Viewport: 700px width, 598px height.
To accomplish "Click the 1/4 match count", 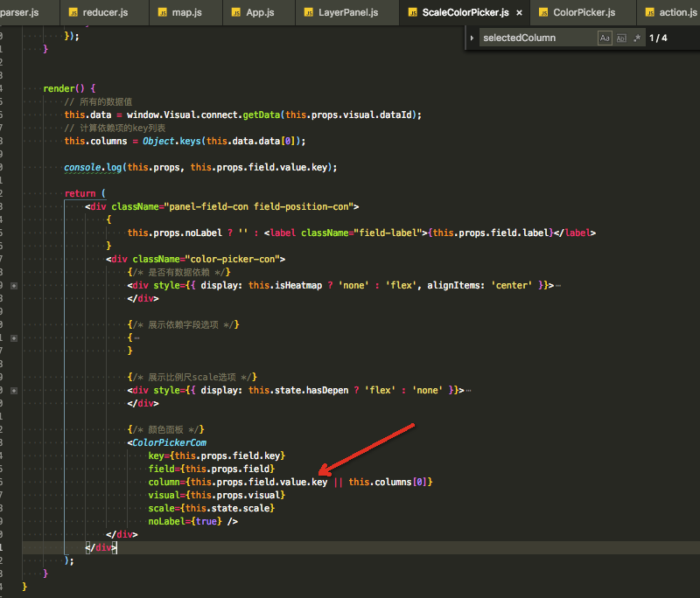I will click(658, 38).
